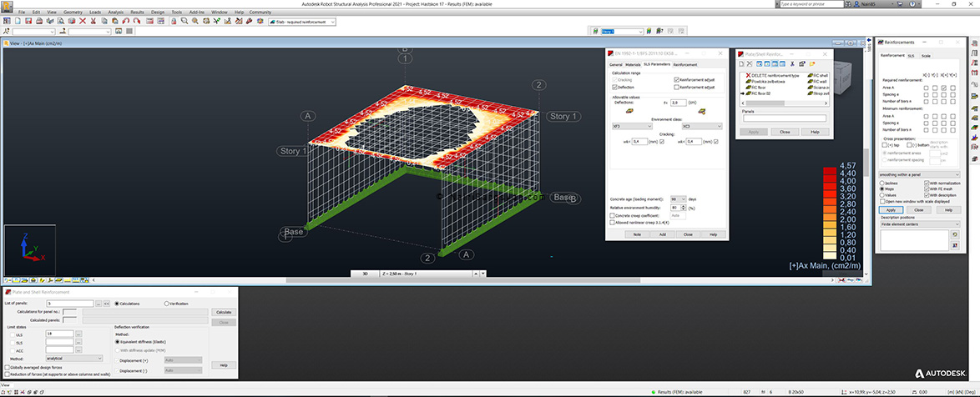Check the ULS limit state checkbox

pos(12,334)
